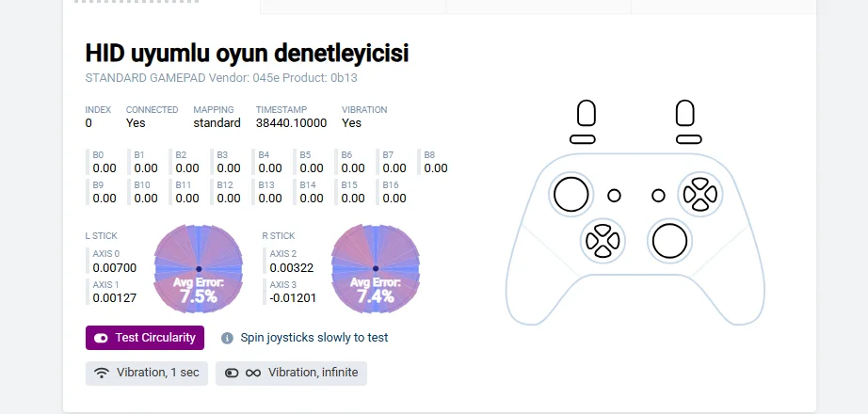Click the face buttons cluster on gamepad
The height and width of the screenshot is (414, 868).
700,194
